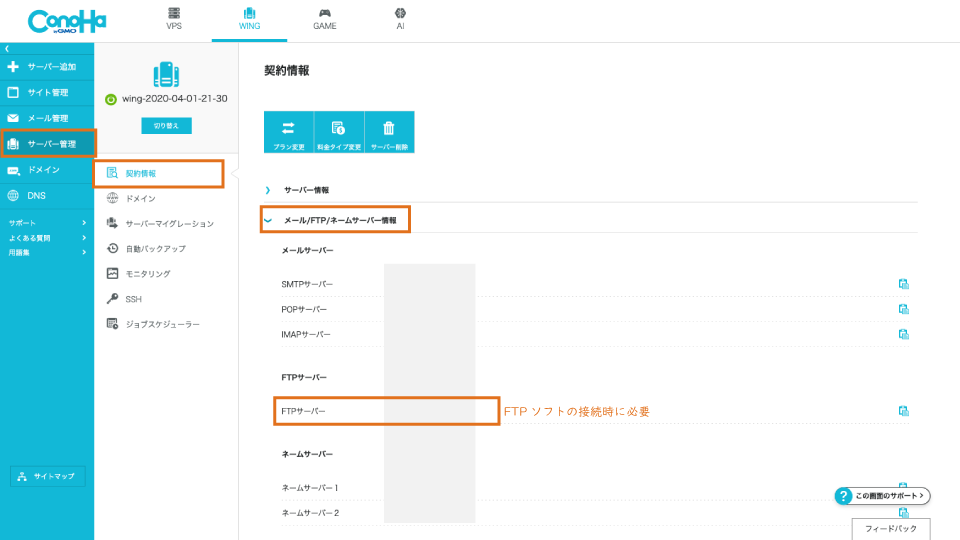
Task: Expand the サポート sidebar entry
Action: [46, 223]
